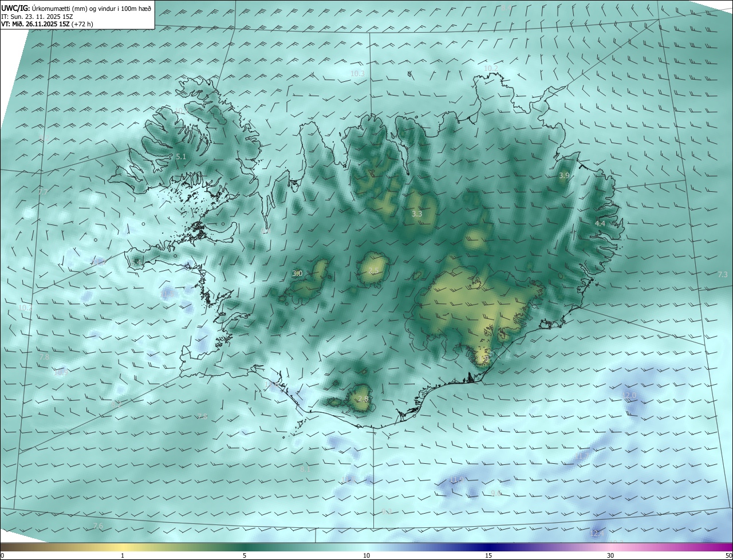Image resolution: width=733 pixels, height=560 pixels.
Task: Click the 30 tick on the color scale
Action: (x=610, y=555)
